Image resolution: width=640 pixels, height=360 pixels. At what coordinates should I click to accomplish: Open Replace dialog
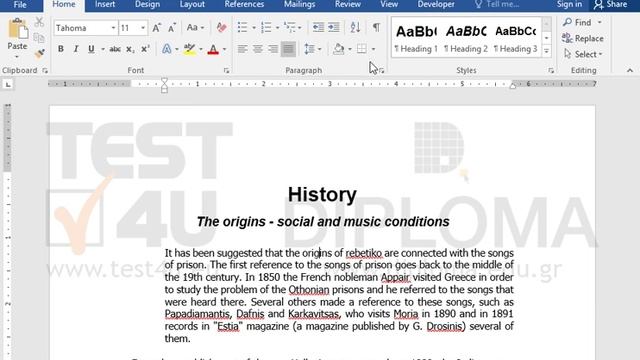[x=582, y=38]
